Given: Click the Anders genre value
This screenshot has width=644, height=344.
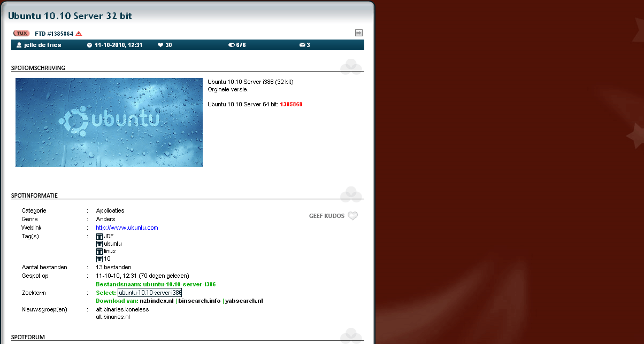Looking at the screenshot, I should (x=105, y=219).
